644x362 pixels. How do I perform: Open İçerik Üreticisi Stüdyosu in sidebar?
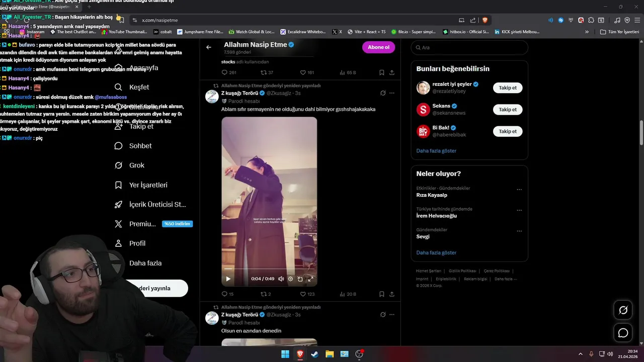click(150, 205)
